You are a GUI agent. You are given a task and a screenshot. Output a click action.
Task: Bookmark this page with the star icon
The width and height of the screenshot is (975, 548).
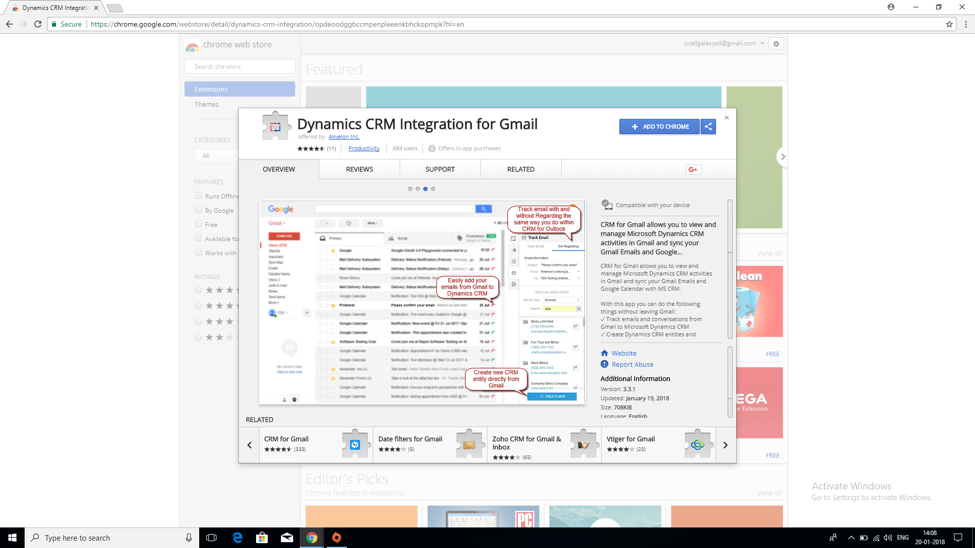[x=949, y=24]
